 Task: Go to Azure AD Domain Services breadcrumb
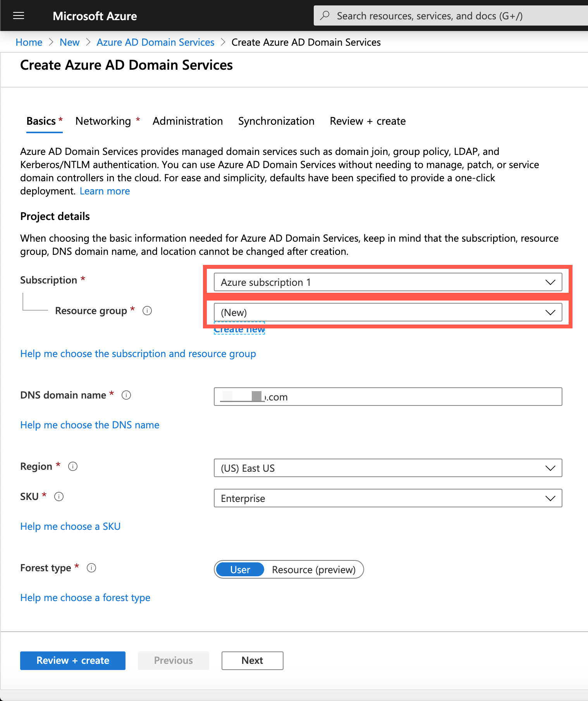tap(155, 42)
